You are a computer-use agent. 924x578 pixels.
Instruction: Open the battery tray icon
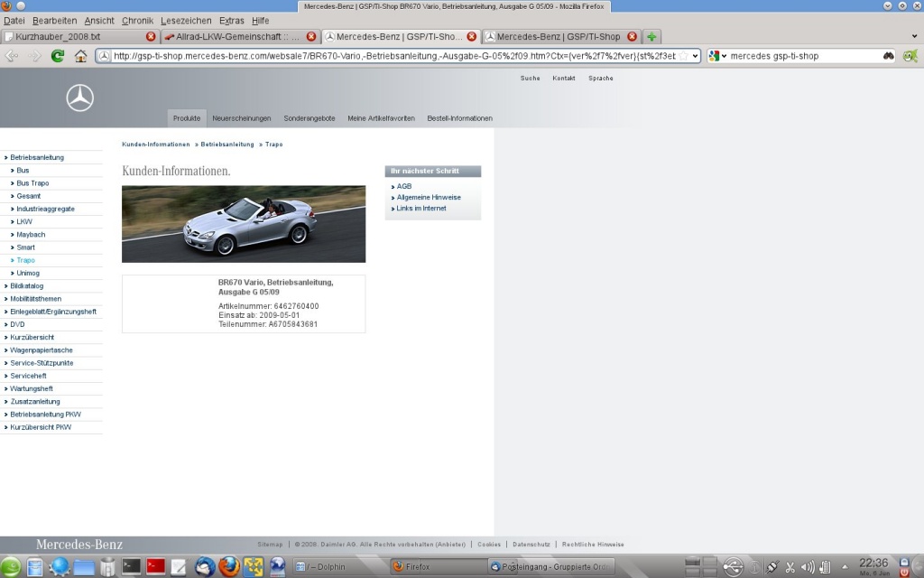pyautogui.click(x=826, y=567)
